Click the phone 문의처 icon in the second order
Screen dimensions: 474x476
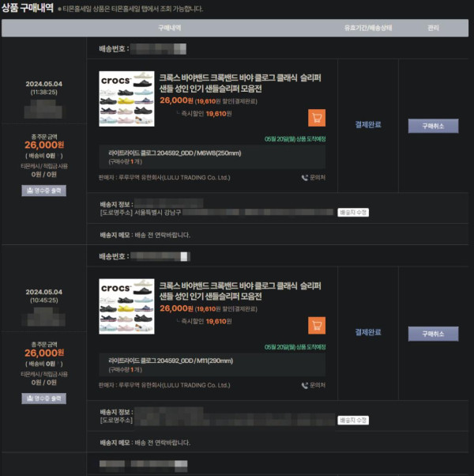305,385
